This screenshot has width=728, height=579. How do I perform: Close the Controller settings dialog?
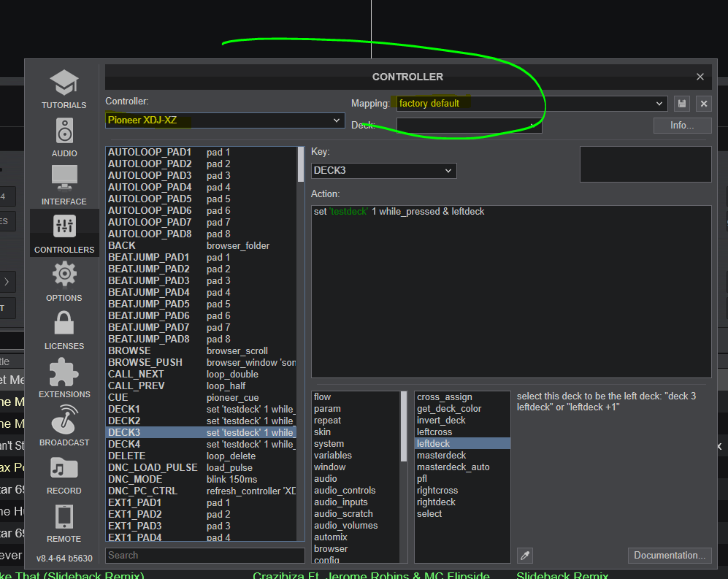[x=700, y=77]
